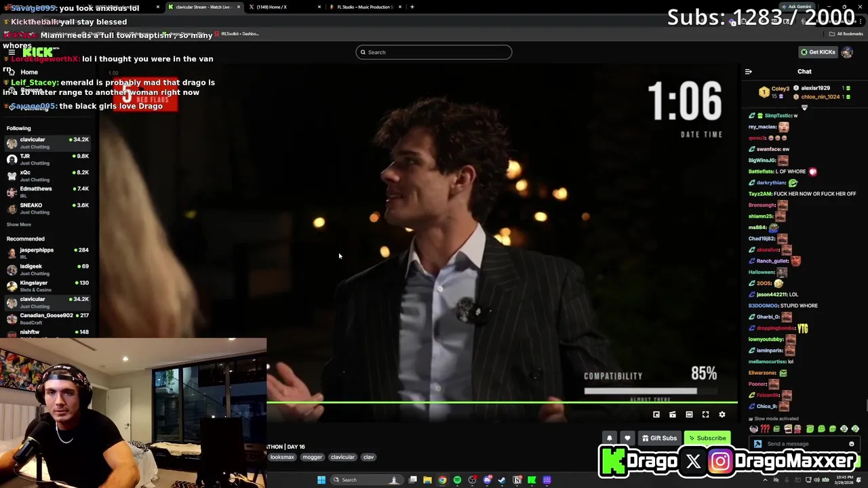This screenshot has width=868, height=488.
Task: Open Canadian_Gooce902 recommended channel
Action: point(47,318)
